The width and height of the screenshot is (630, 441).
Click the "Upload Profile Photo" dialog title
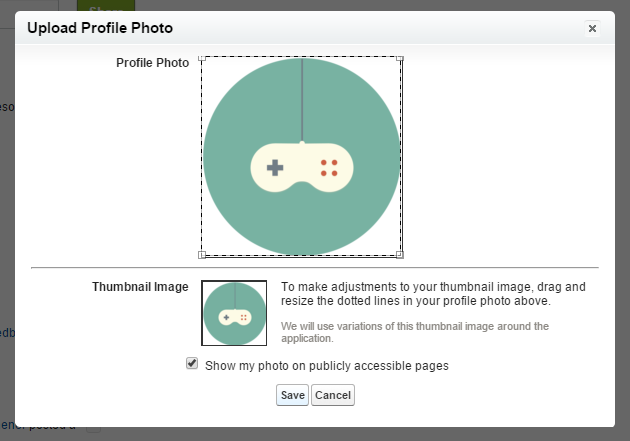[99, 28]
